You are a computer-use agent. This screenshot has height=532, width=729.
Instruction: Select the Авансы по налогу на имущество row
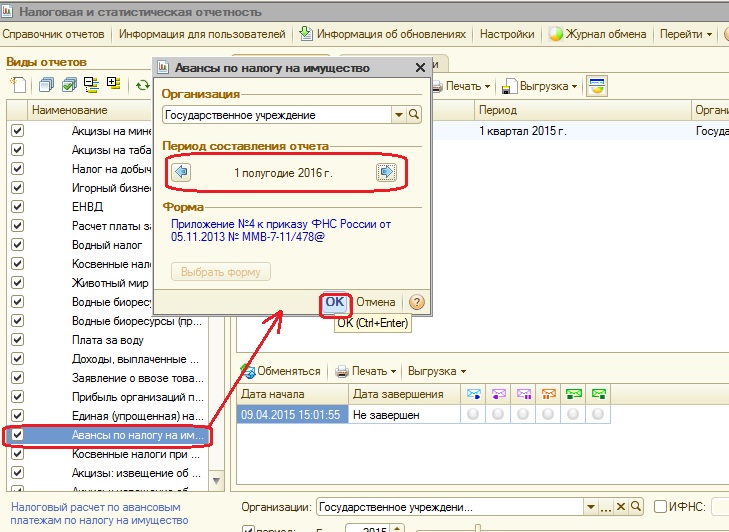pos(137,436)
